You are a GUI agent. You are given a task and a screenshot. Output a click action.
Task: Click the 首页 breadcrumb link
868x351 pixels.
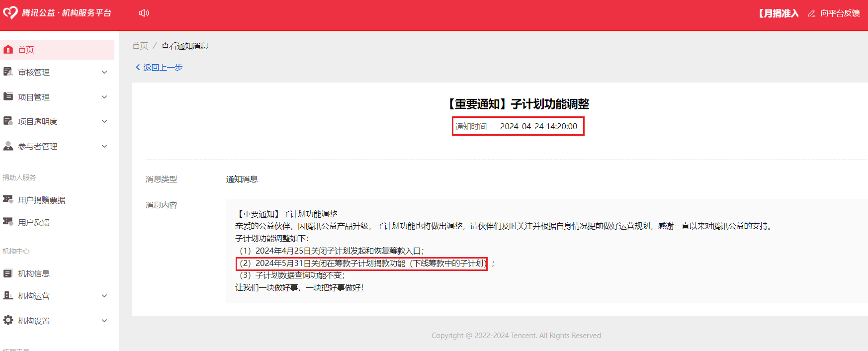tap(140, 46)
